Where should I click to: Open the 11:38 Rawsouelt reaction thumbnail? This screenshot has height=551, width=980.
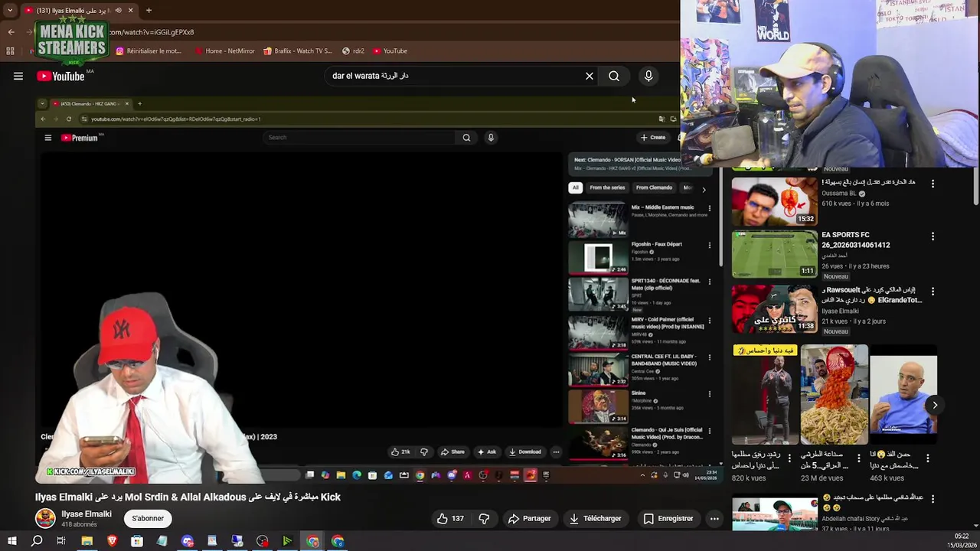(775, 309)
